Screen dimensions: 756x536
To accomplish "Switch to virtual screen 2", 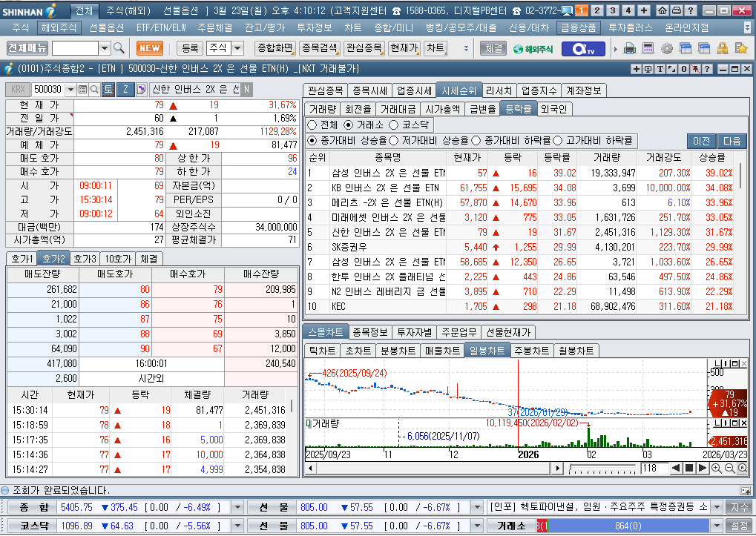I will coord(597,10).
